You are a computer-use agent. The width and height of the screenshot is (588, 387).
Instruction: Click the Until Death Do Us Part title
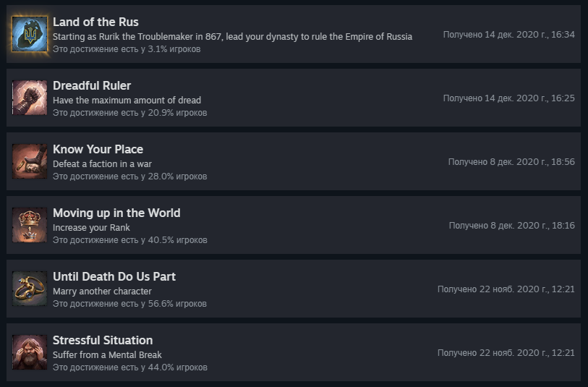pos(114,276)
